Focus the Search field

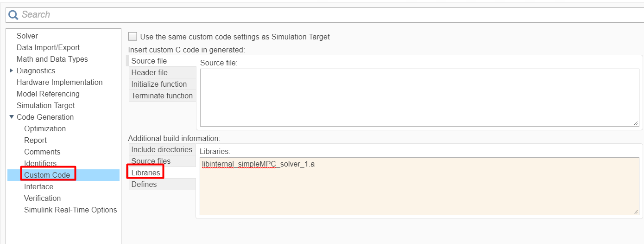[324, 15]
